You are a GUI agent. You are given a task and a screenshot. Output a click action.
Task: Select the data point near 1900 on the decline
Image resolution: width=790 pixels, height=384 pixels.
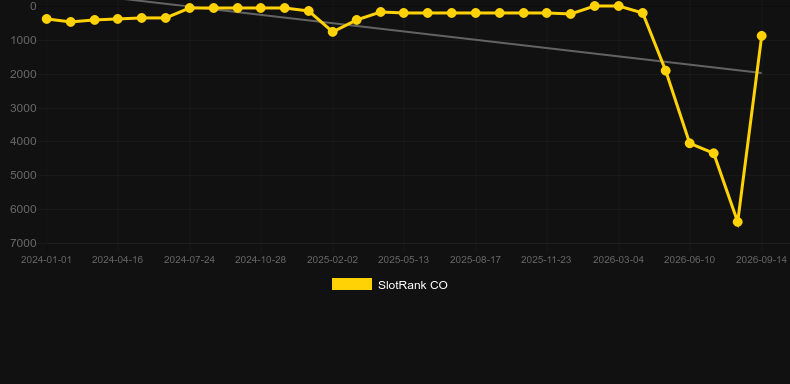tap(666, 71)
